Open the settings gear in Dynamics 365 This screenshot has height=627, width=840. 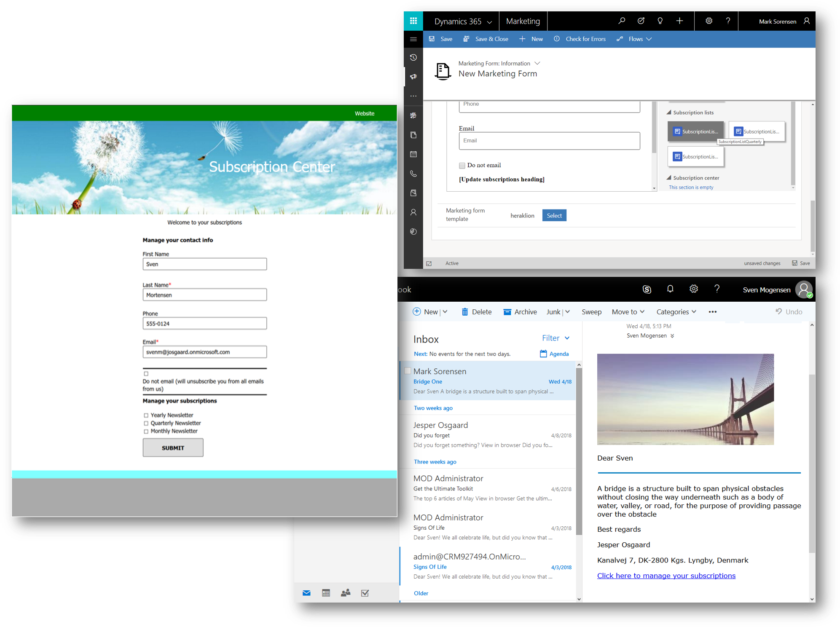tap(708, 21)
